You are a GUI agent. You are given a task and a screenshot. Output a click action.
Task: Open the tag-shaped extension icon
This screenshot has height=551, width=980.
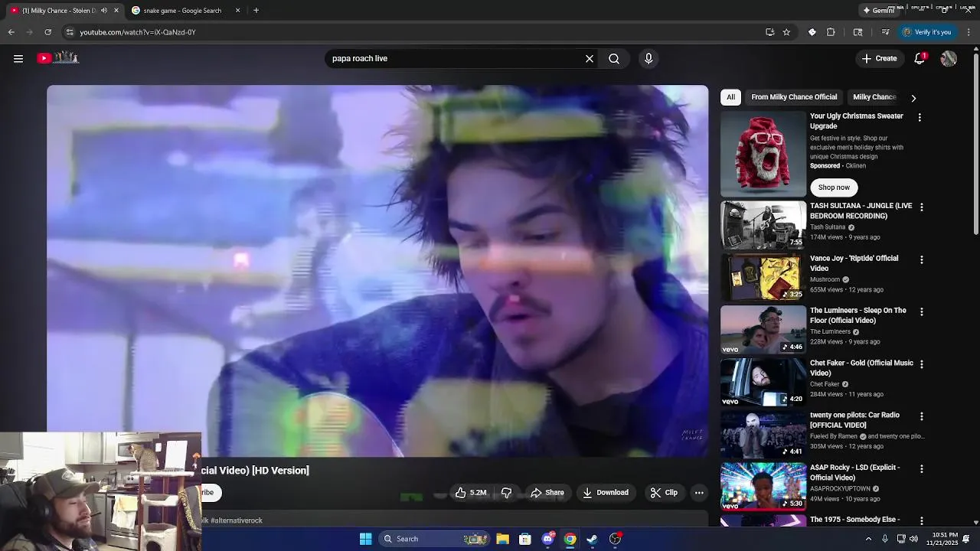pyautogui.click(x=812, y=32)
